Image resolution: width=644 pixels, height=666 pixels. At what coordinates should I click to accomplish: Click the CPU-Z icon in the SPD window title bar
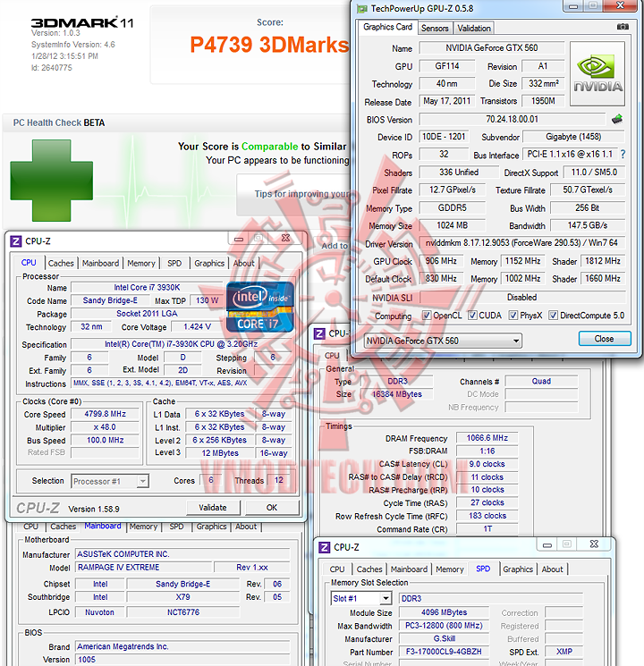click(324, 547)
